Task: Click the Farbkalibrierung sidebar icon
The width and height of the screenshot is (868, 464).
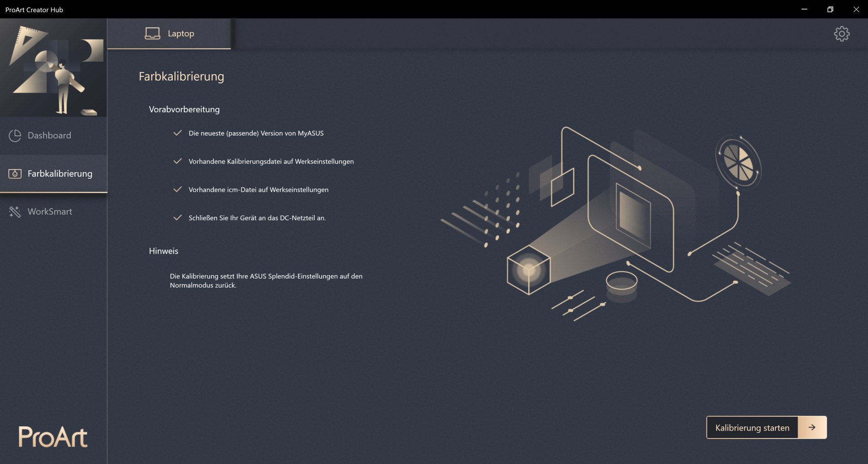Action: pyautogui.click(x=15, y=173)
